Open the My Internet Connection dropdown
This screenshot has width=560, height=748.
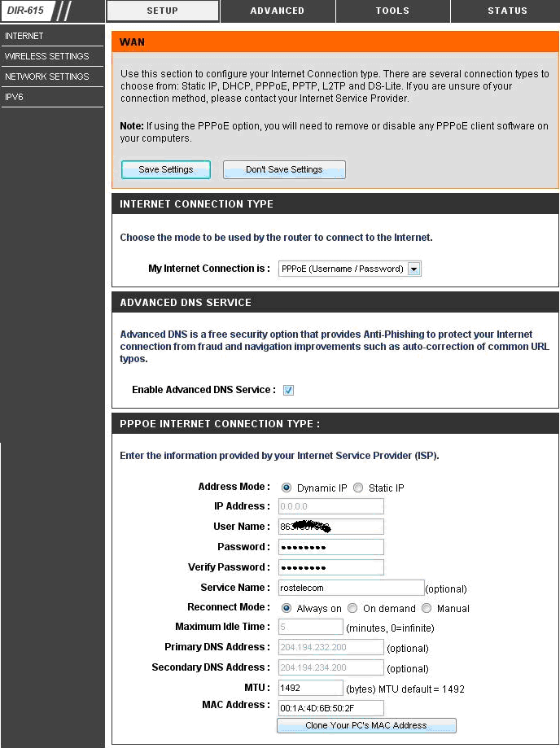(350, 269)
